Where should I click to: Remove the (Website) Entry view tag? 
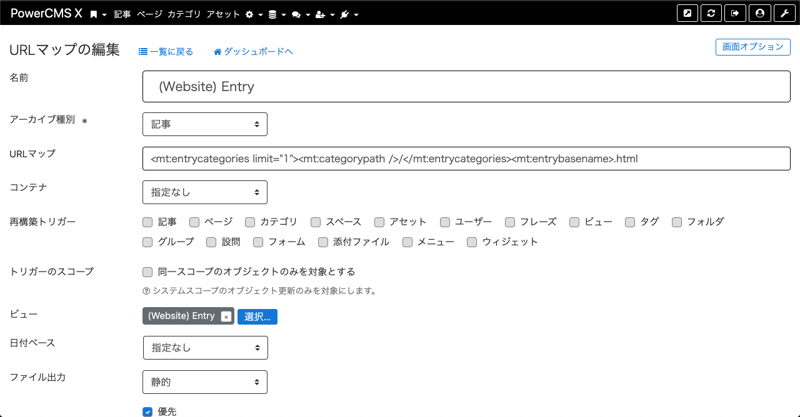(x=226, y=317)
